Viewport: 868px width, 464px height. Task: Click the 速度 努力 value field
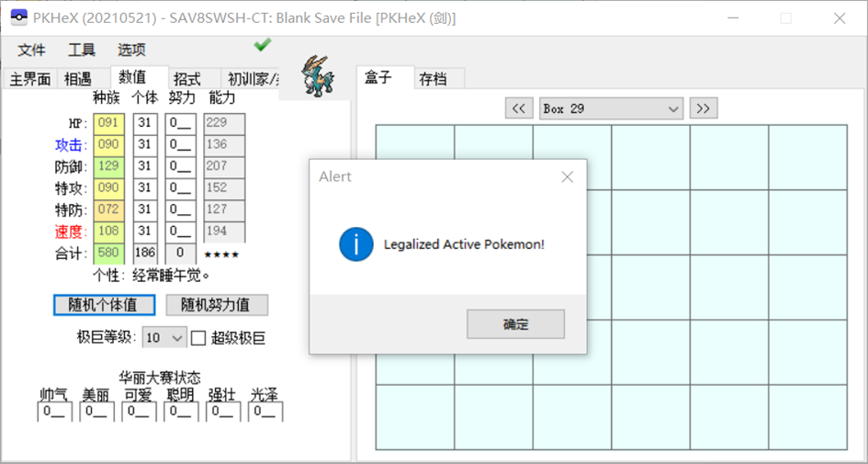pos(180,232)
